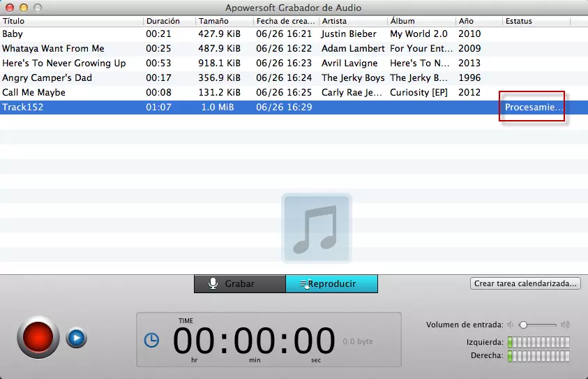Viewport: 588px width, 379px height.
Task: Click the high volume speaker icon
Action: [565, 325]
